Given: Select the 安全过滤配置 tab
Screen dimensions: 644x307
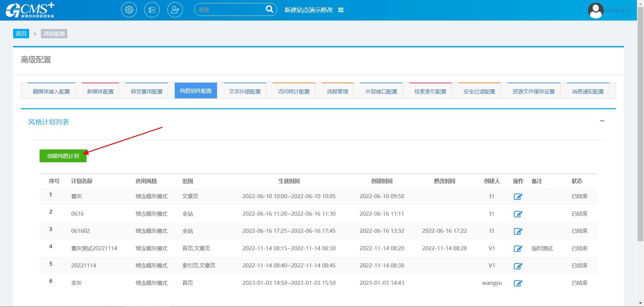Looking at the screenshot, I should point(479,91).
